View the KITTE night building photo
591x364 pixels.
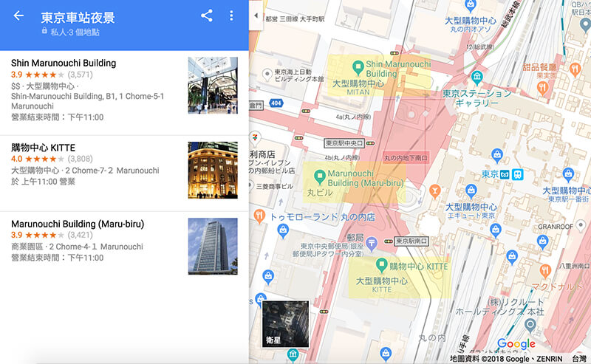tap(213, 170)
